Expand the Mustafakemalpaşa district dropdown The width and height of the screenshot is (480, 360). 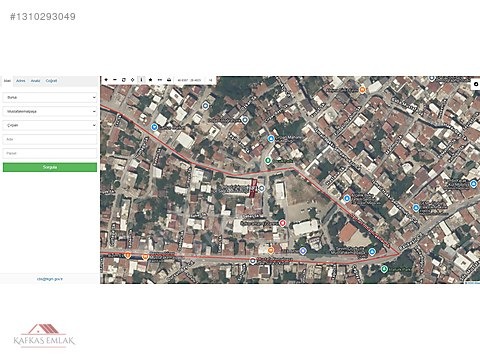click(50, 111)
